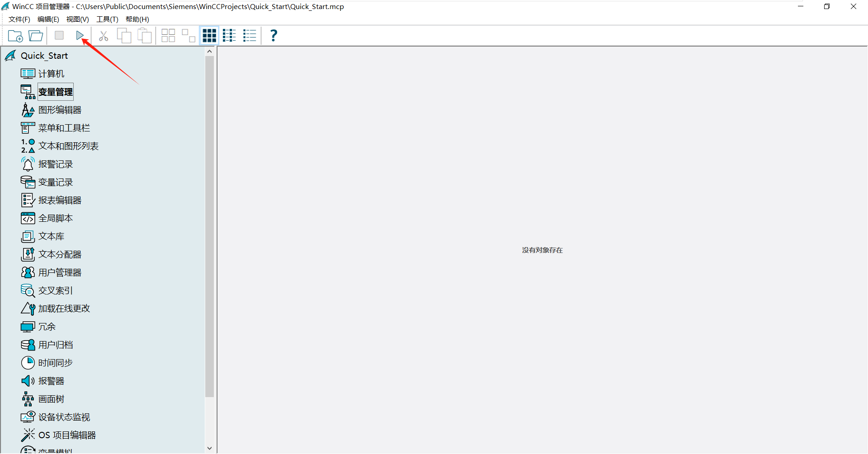Select the Quick_Start project root node

coord(44,56)
